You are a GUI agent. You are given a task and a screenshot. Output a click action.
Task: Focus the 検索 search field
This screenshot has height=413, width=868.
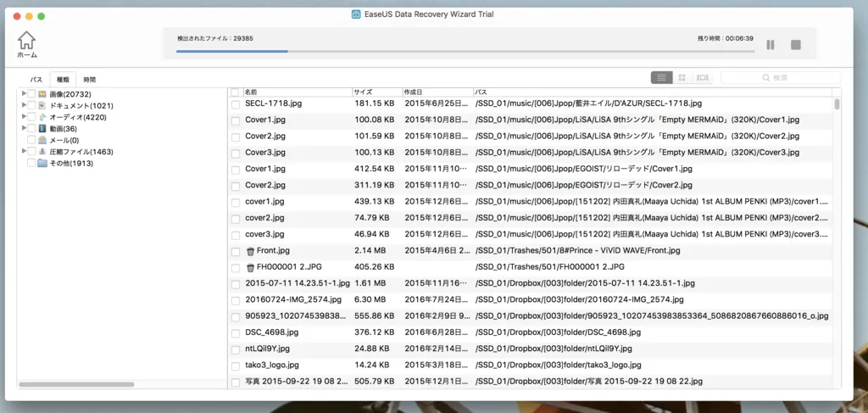pyautogui.click(x=780, y=78)
